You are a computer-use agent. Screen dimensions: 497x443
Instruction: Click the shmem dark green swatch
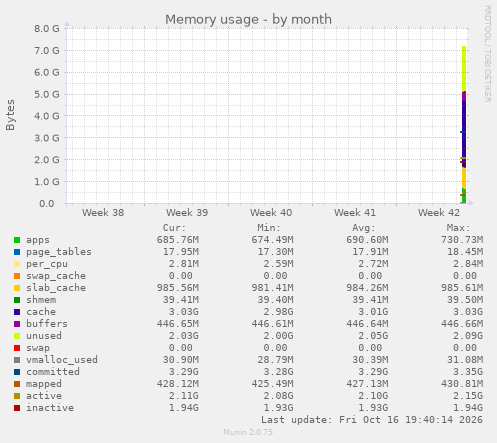point(17,300)
